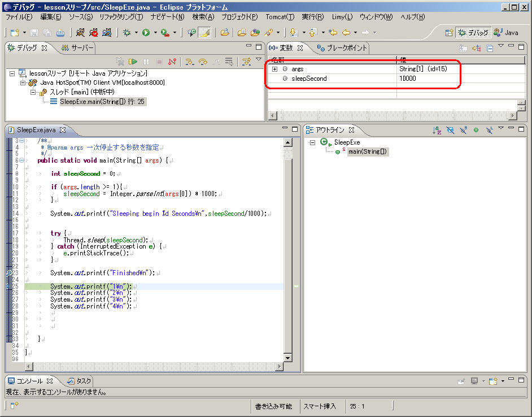Open the Java perspective button
532x417 pixels.
click(506, 33)
